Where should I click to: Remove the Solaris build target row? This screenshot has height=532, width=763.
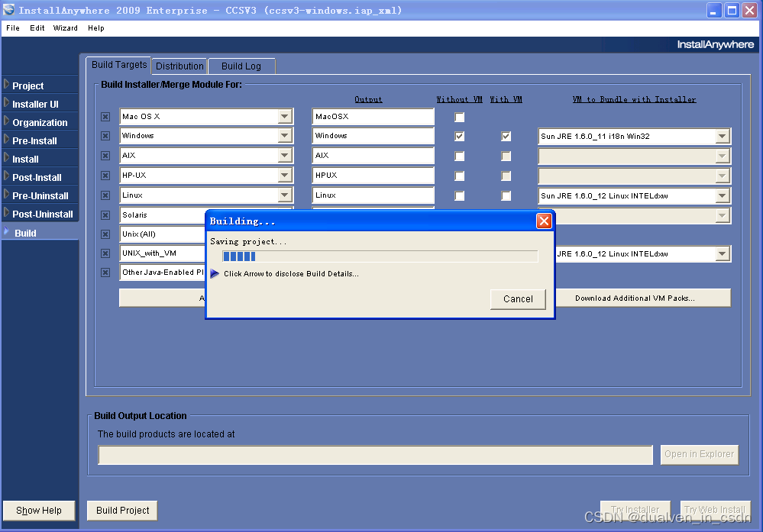tap(105, 214)
